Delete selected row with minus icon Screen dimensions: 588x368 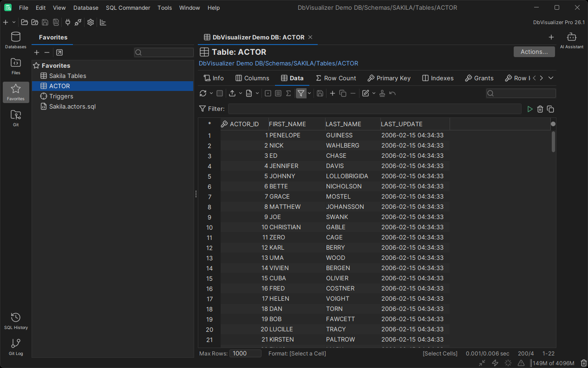click(x=353, y=93)
